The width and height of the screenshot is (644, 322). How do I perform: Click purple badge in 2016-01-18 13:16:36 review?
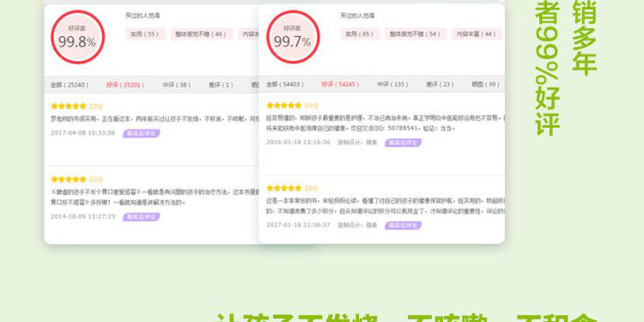pyautogui.click(x=404, y=143)
